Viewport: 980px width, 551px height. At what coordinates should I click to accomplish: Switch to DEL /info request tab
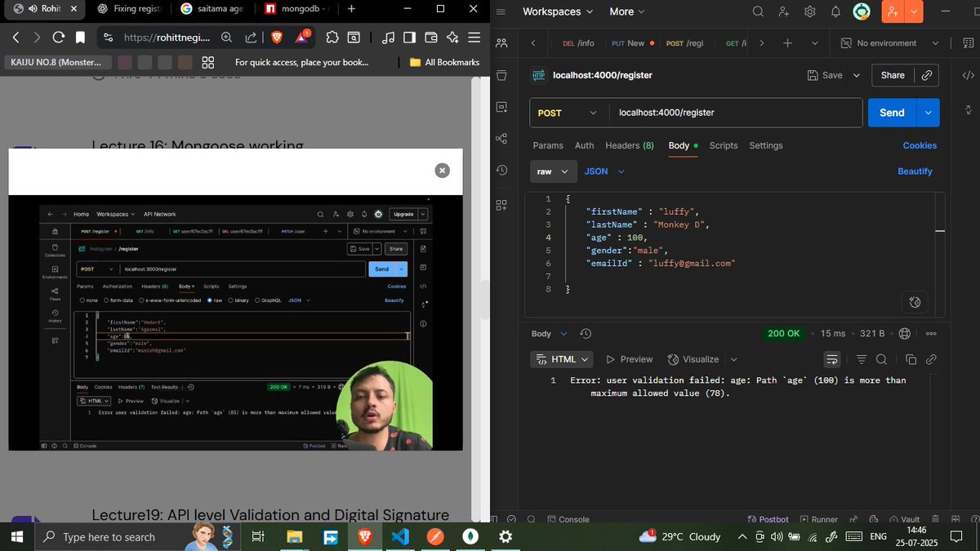click(579, 43)
